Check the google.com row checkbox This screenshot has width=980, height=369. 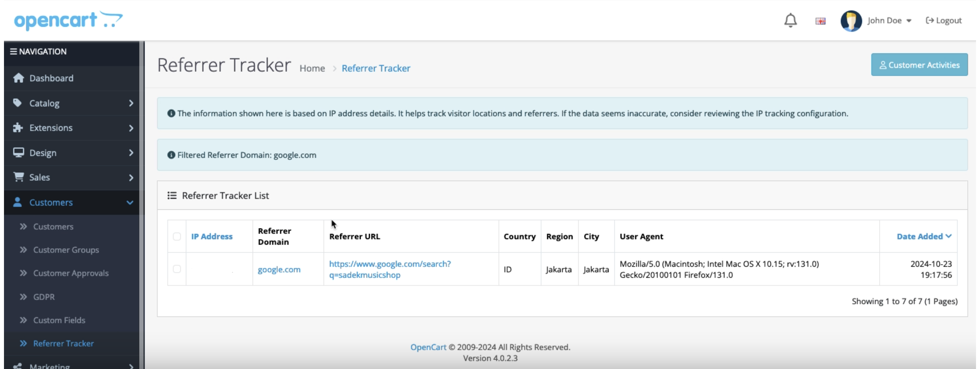177,269
